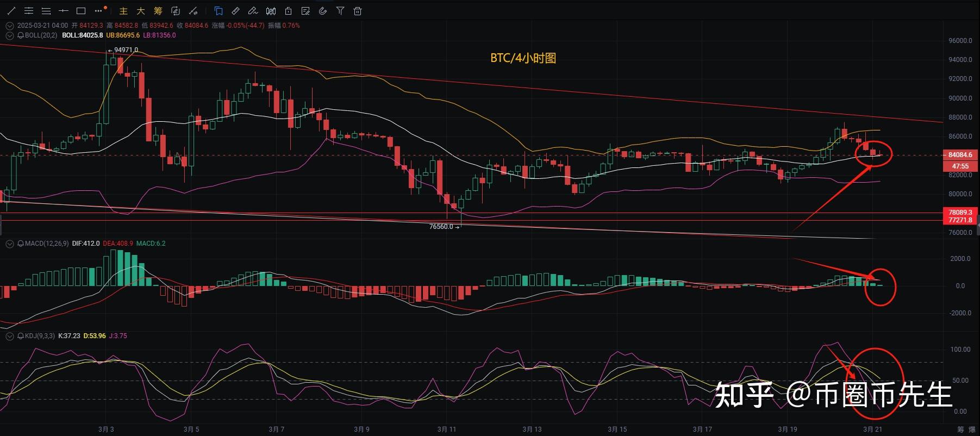Select the horizontal segment line tool
This screenshot has width=980, height=436.
pyautogui.click(x=64, y=11)
